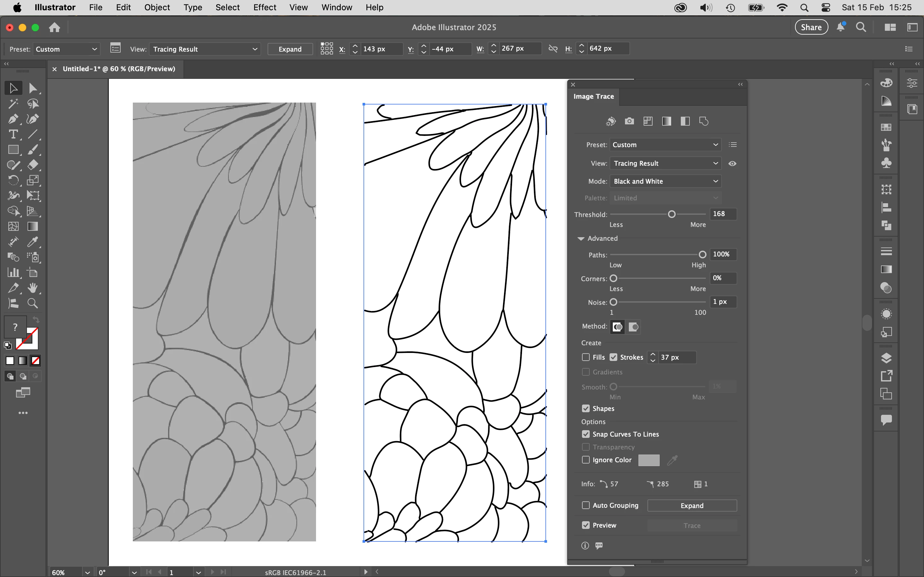Adjust the Threshold slider handle
Screen dimensions: 924x577
point(672,214)
